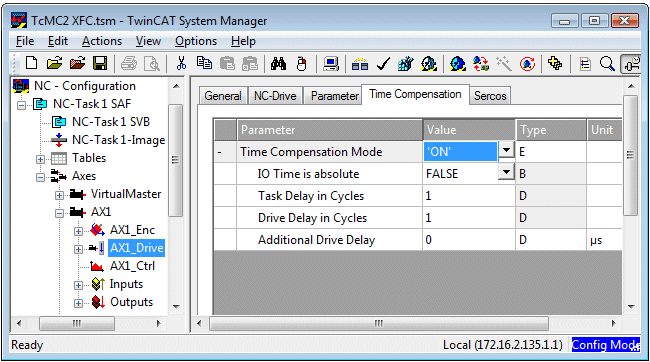This screenshot has width=650, height=362.
Task: Click the Activate Configuration icon
Action: pyautogui.click(x=405, y=63)
